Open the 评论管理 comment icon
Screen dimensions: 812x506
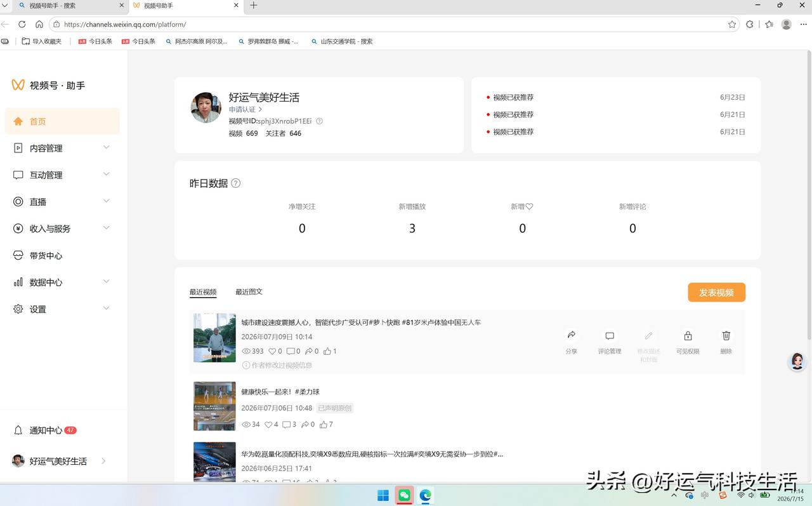pos(610,336)
